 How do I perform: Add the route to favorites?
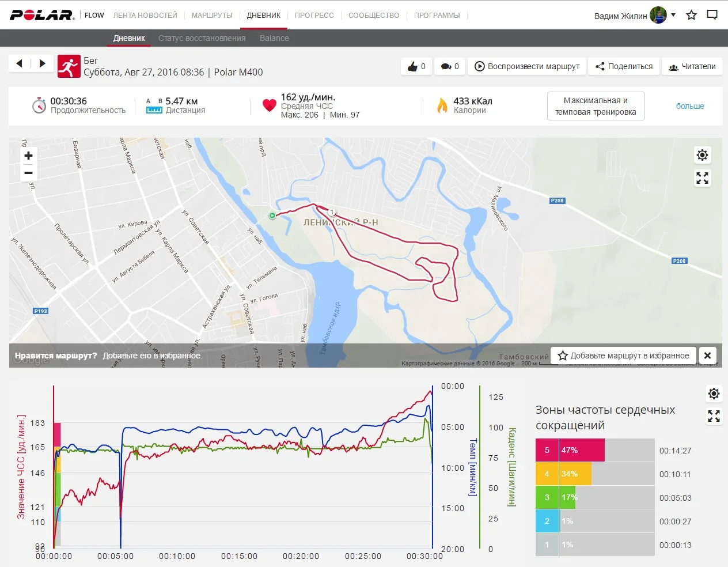click(x=623, y=356)
